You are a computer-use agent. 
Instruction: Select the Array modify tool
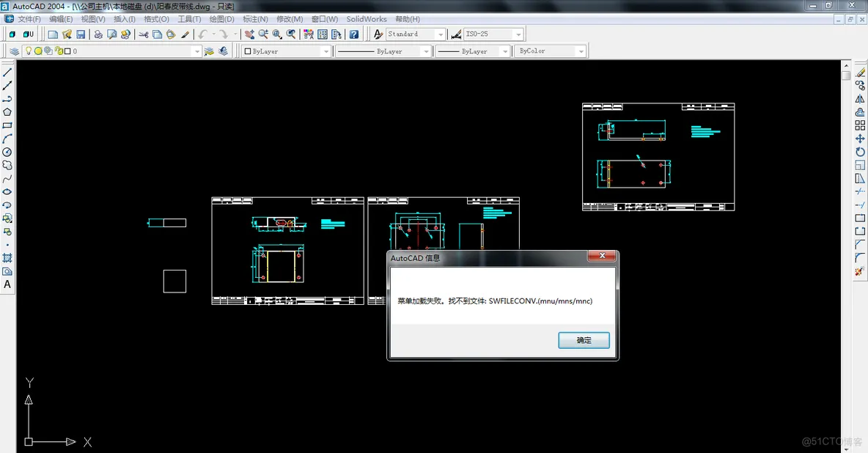click(x=860, y=125)
